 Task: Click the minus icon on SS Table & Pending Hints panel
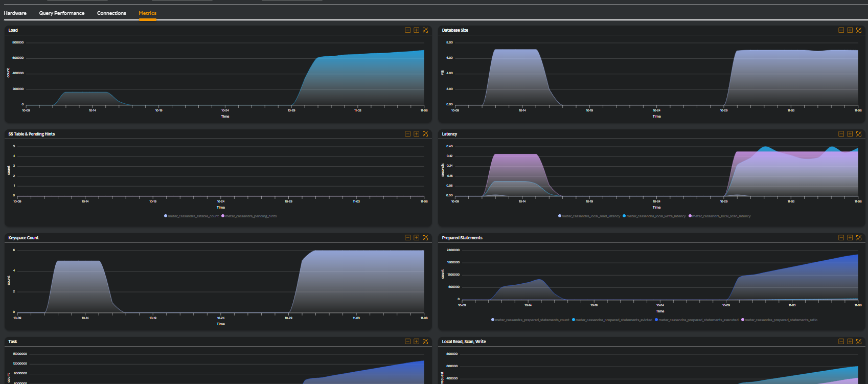click(407, 134)
